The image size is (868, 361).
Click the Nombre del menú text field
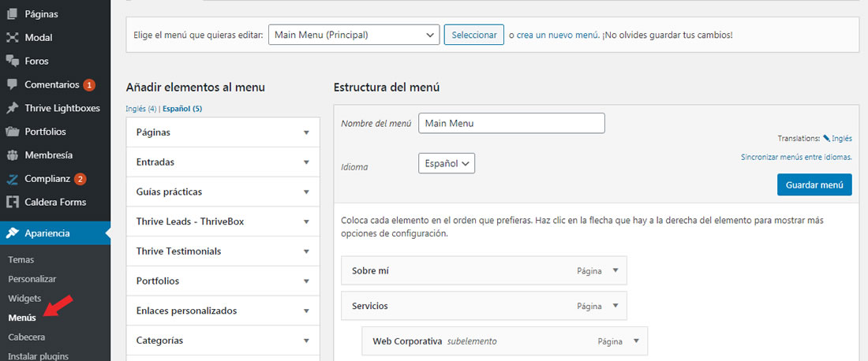tap(511, 123)
